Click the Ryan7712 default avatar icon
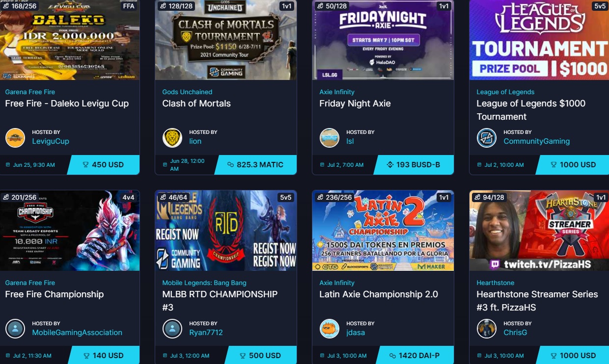 [x=172, y=329]
